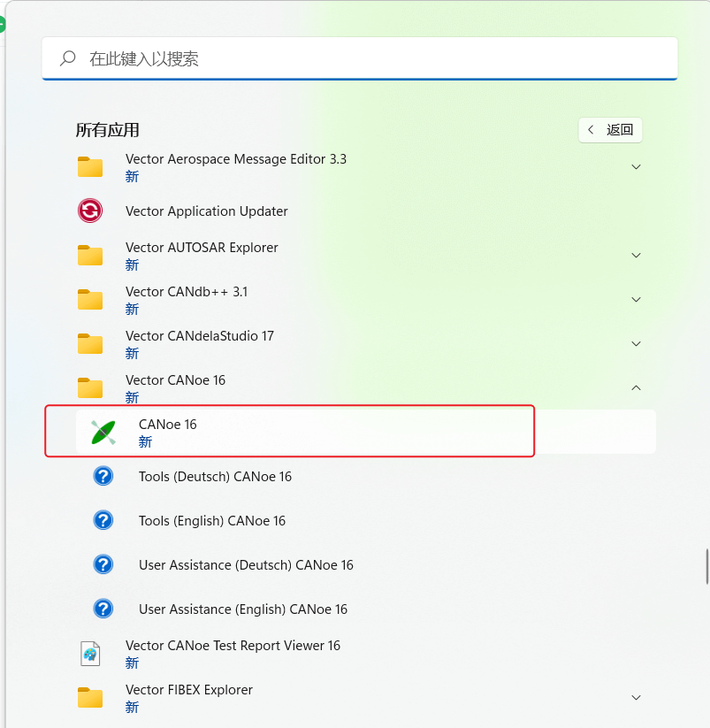The image size is (710, 728).
Task: Select Vector Application Updater text
Action: (x=207, y=211)
